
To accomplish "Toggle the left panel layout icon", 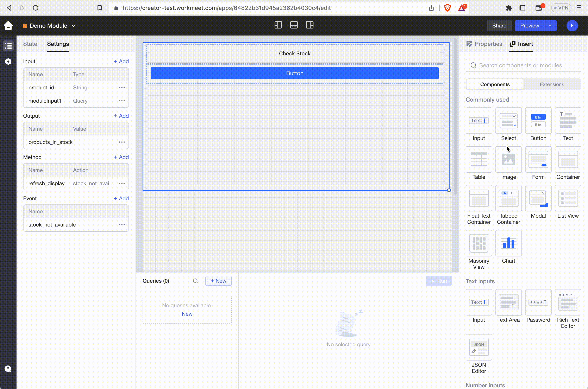I will (278, 25).
